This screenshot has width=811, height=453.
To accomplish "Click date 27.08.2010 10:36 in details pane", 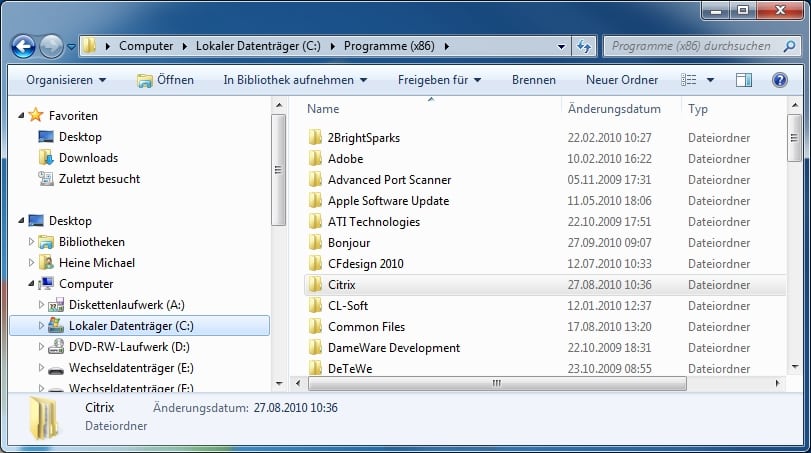I will pyautogui.click(x=295, y=407).
